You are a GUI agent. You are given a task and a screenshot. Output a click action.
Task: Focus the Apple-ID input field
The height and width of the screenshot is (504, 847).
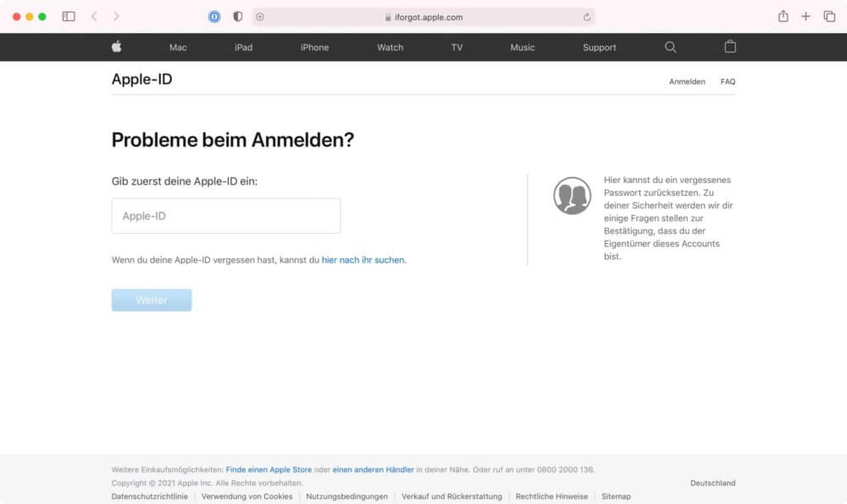coord(226,215)
